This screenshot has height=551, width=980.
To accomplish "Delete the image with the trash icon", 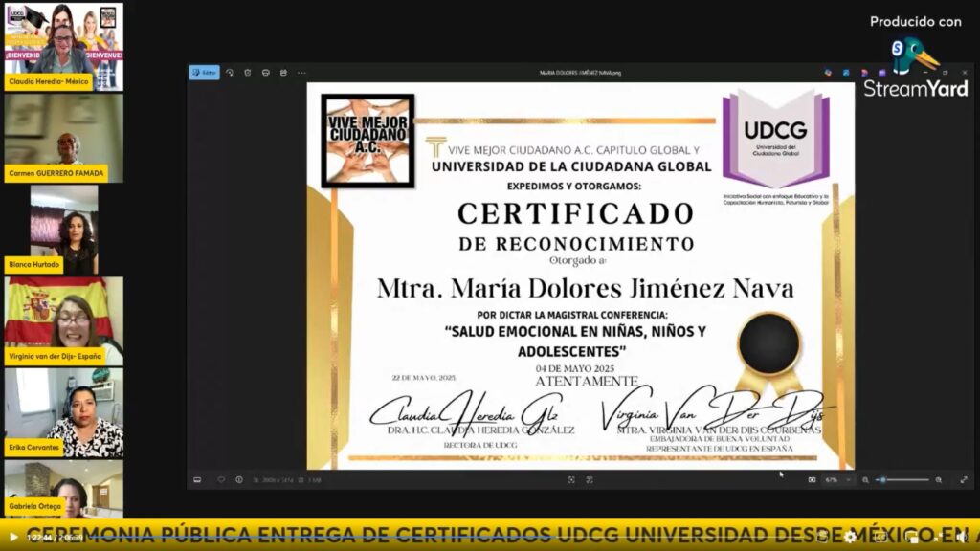I will [248, 73].
